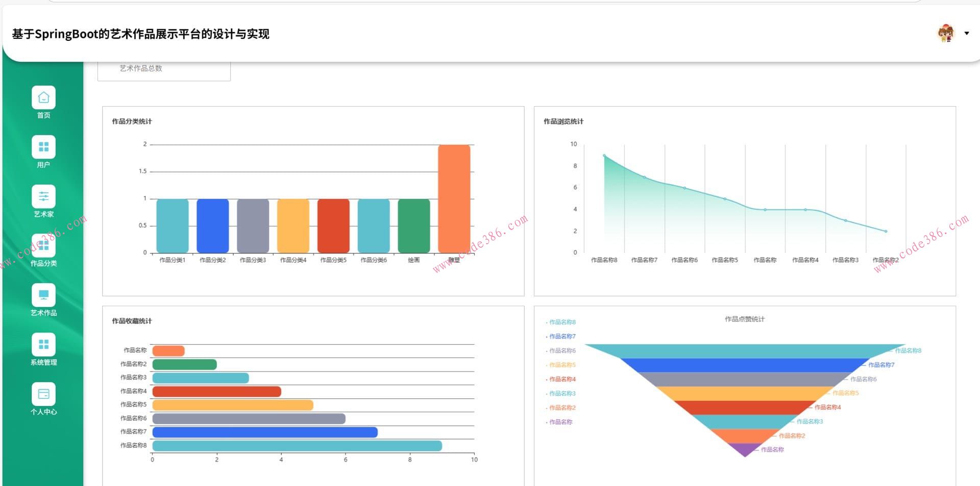
Task: Click the orange 雕塑 bar in category chart
Action: [454, 199]
